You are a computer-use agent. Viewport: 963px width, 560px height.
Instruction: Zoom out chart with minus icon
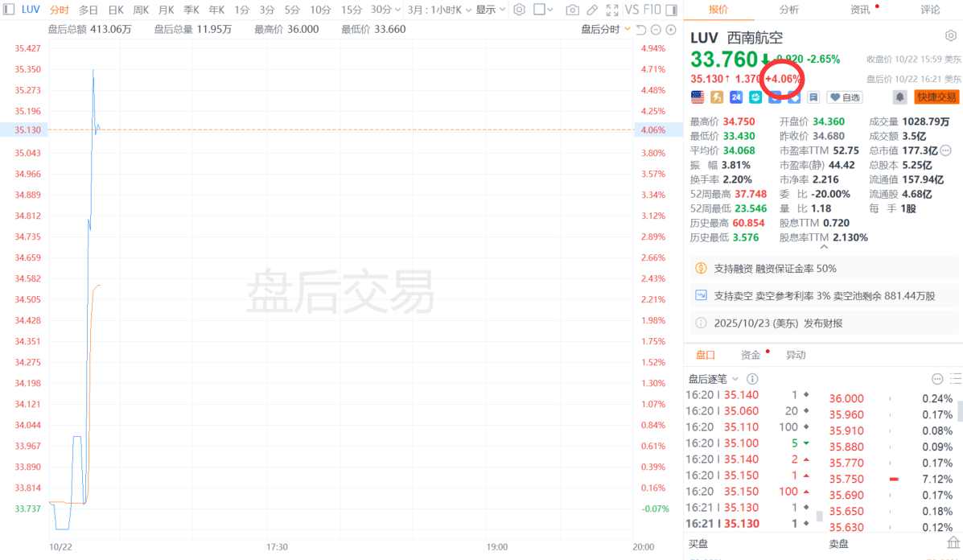click(x=656, y=30)
